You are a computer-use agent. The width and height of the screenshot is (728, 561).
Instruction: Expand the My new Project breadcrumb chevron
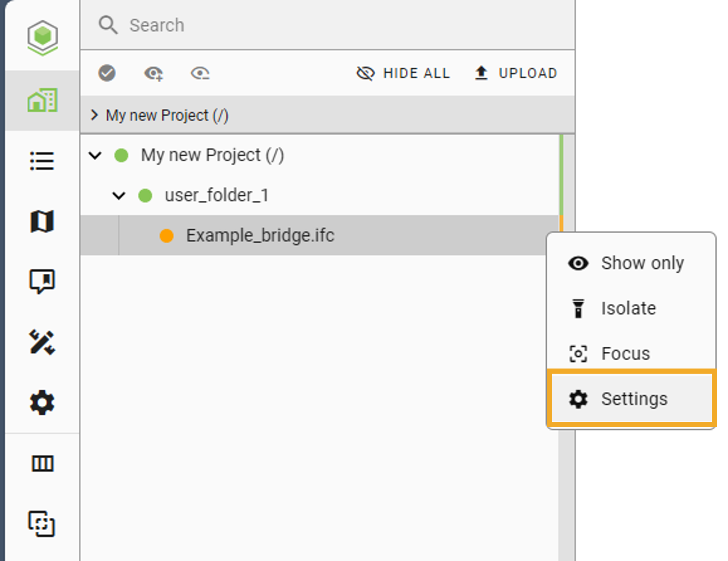[x=94, y=115]
